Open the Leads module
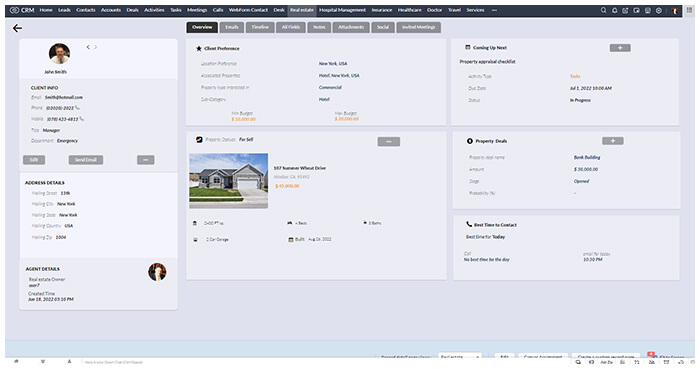Viewport: 700px width, 369px height. [x=64, y=10]
